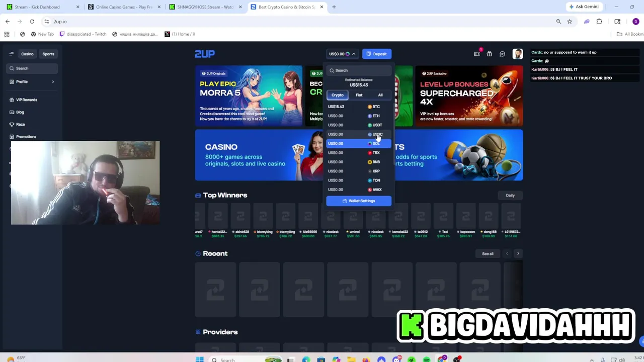
Task: Switch to Online Casino Games tab
Action: click(x=124, y=7)
